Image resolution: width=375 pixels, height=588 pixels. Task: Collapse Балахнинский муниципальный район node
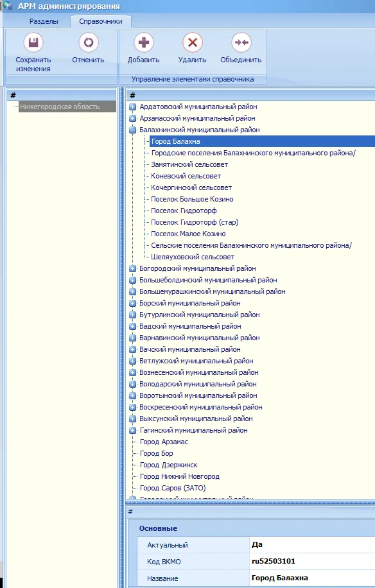132,130
